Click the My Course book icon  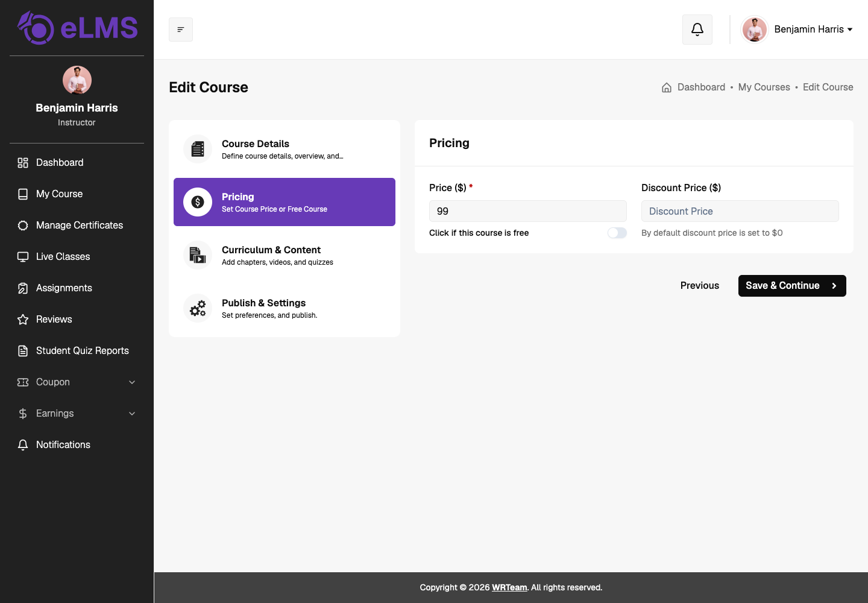coord(23,194)
